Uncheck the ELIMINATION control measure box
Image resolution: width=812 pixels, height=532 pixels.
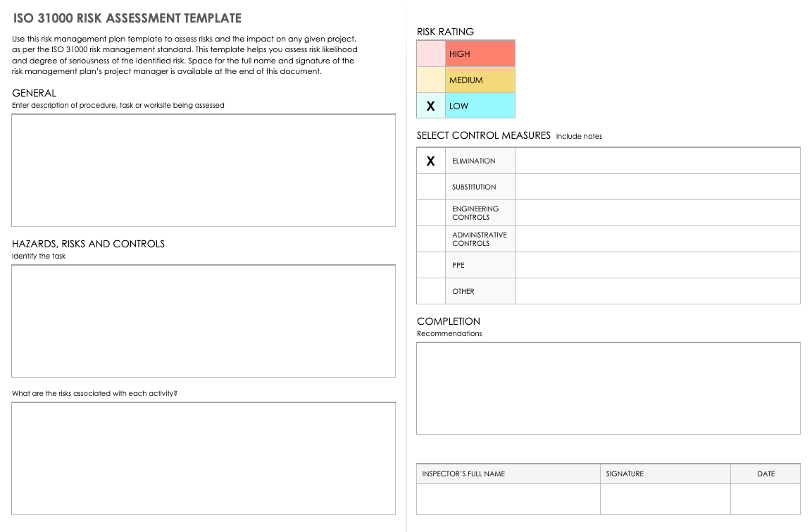click(431, 161)
